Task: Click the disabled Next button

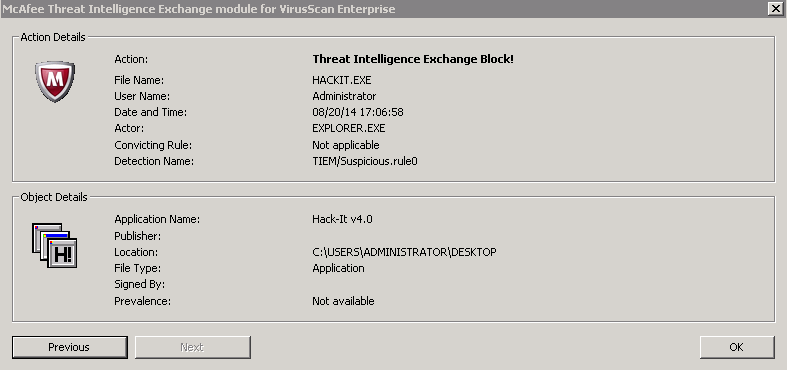Action: (192, 347)
